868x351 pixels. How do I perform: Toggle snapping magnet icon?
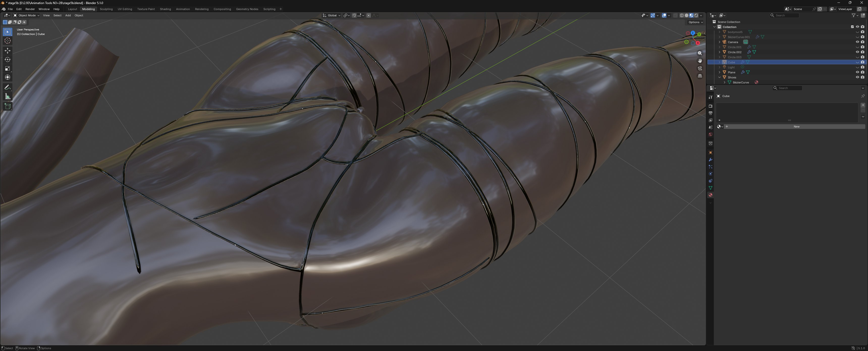[x=354, y=15]
